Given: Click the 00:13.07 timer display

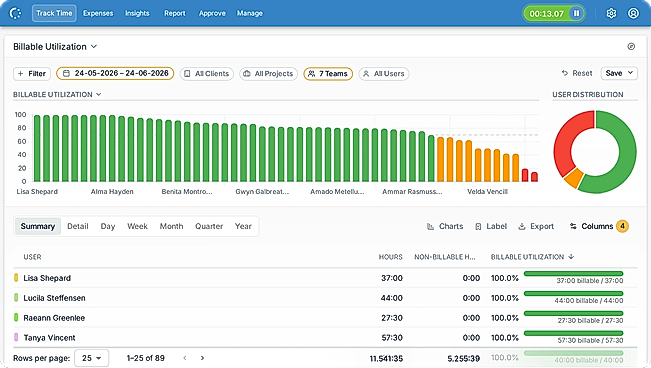Looking at the screenshot, I should pos(546,14).
